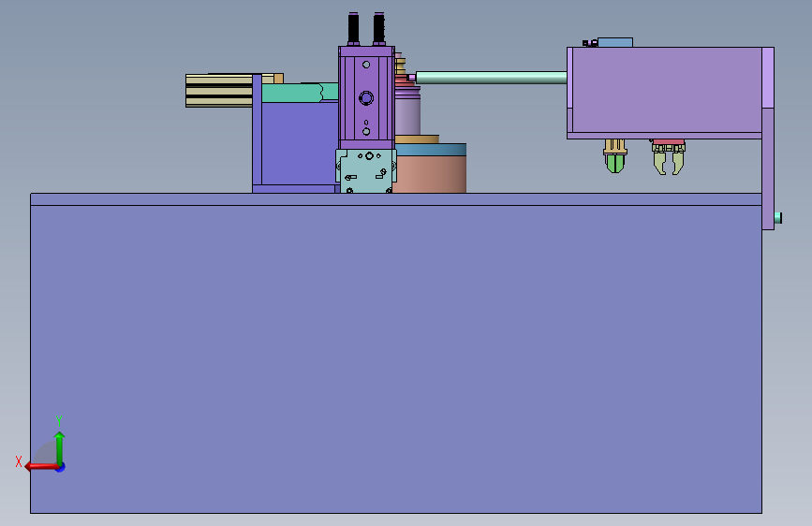This screenshot has height=526, width=812.
Task: Select the cream striped rail assembly
Action: pos(219,91)
